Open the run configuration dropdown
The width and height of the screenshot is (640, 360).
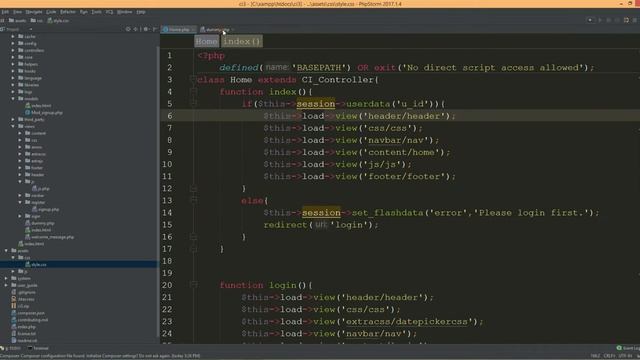[590, 20]
